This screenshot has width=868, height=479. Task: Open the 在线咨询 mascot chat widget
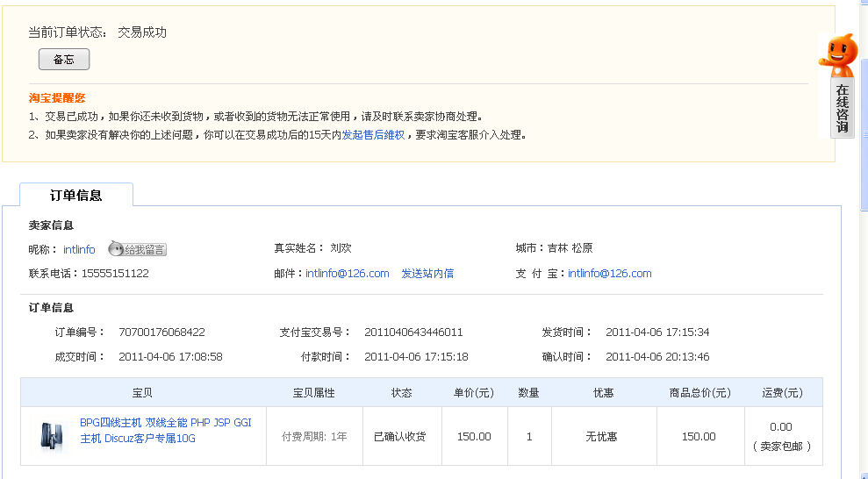[839, 86]
